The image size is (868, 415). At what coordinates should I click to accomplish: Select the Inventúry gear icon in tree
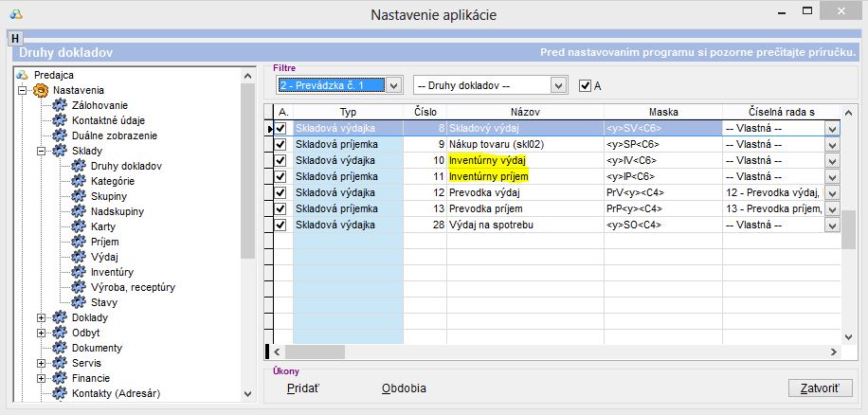(x=79, y=272)
